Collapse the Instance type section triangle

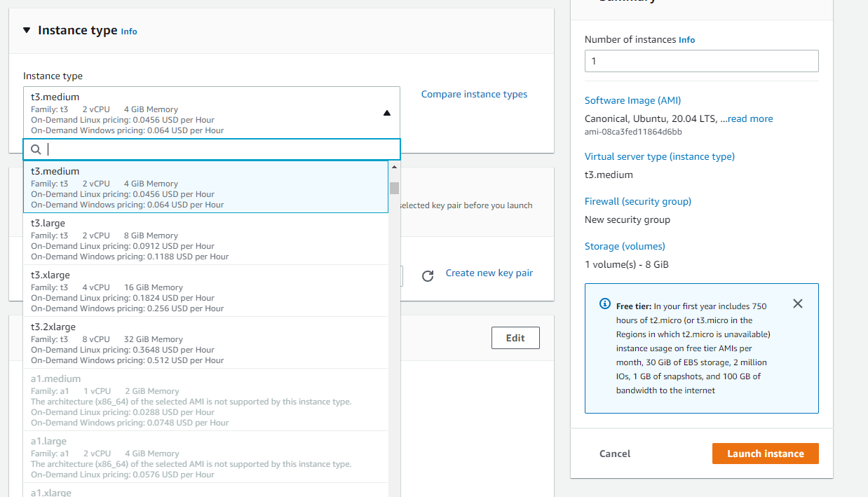(x=27, y=30)
